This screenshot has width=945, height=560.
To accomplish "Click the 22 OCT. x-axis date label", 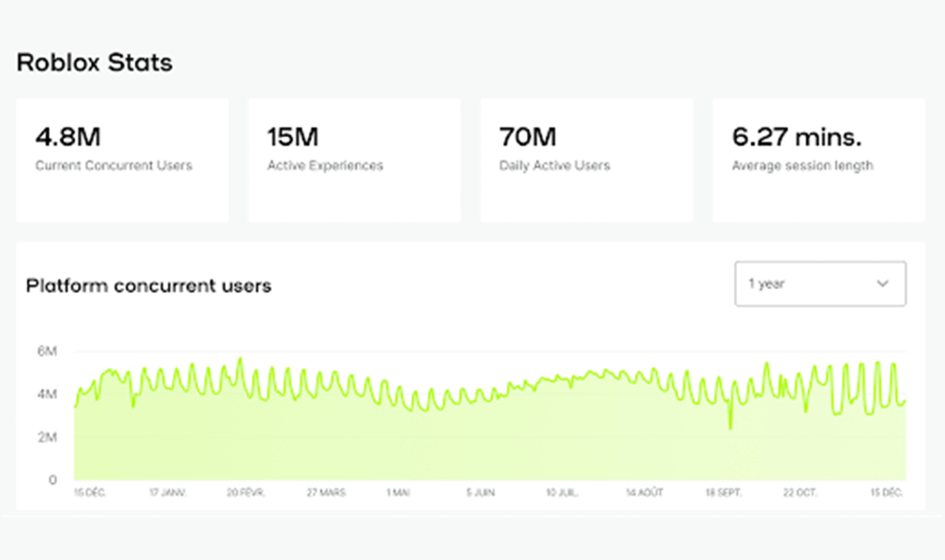I will point(800,493).
